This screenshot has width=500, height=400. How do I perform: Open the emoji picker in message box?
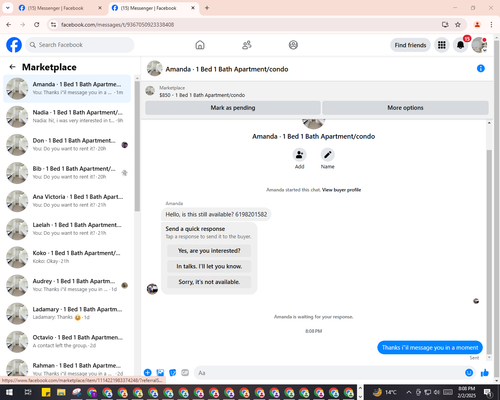(469, 373)
